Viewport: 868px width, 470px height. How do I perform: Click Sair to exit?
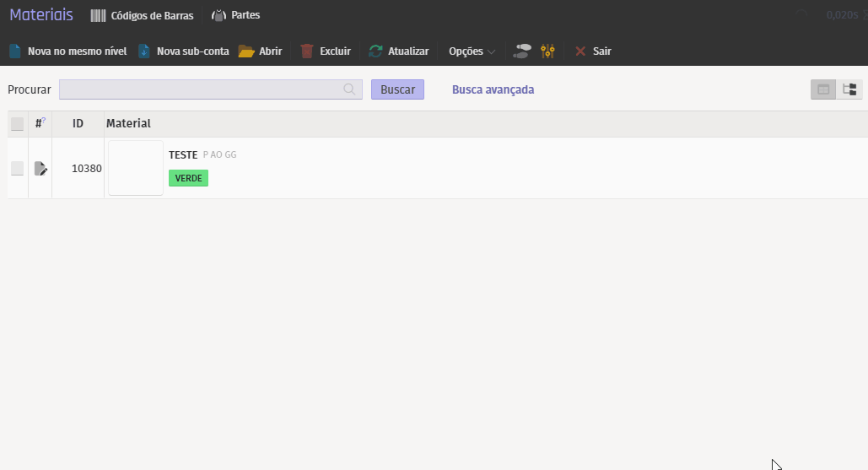click(593, 51)
